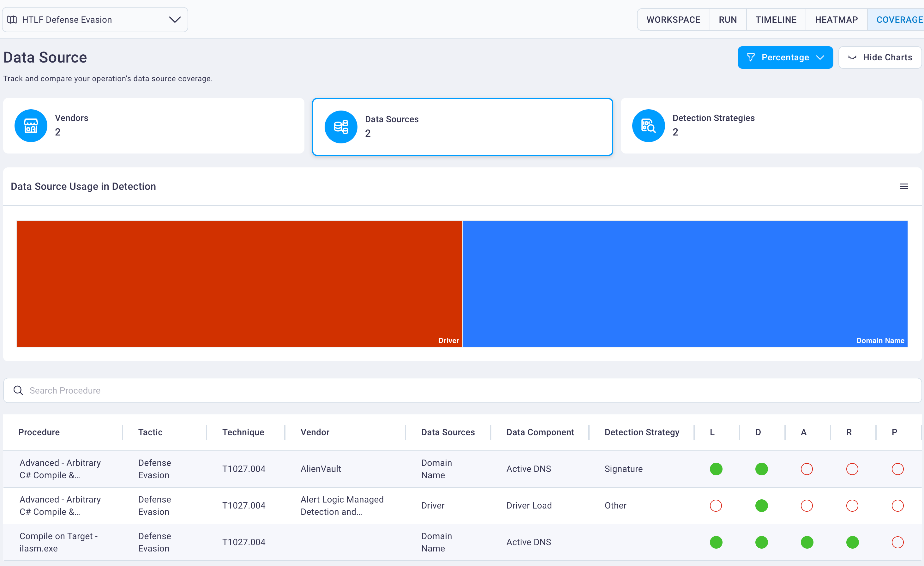Select the Vendors summary card
This screenshot has width=924, height=566.
click(154, 126)
